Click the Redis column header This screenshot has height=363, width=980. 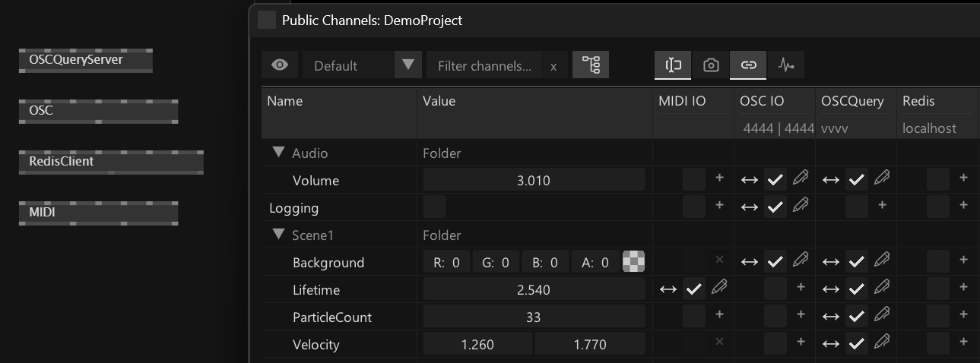[x=918, y=101]
